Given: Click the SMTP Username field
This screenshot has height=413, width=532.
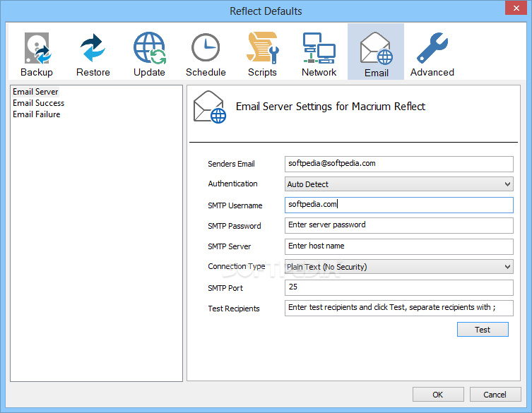Looking at the screenshot, I should [x=398, y=205].
